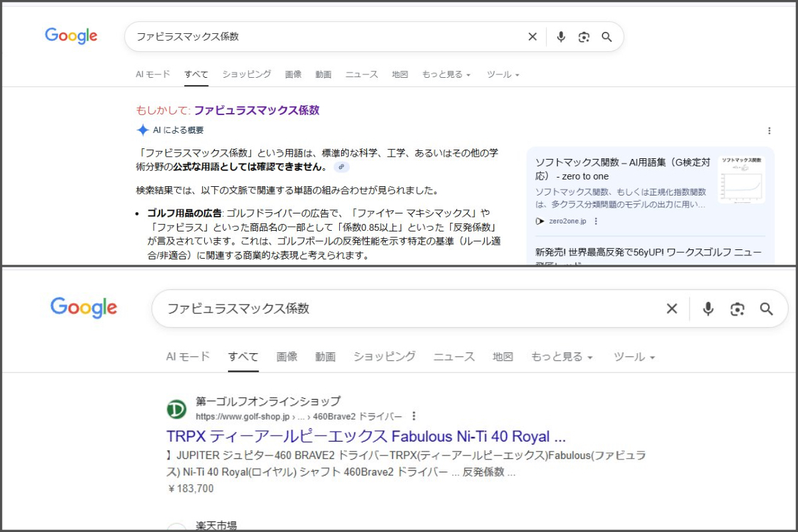
Task: Expand the もっと見る dropdown under the ファビラスマックス係数 search
Action: coord(446,74)
